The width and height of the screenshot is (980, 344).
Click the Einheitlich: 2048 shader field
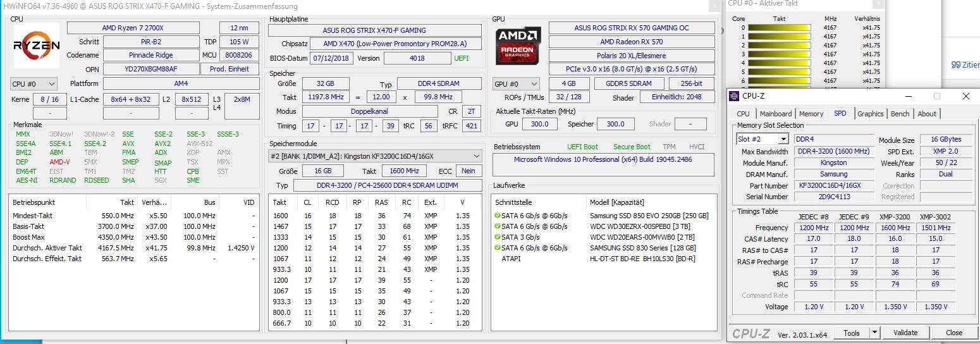pyautogui.click(x=676, y=97)
